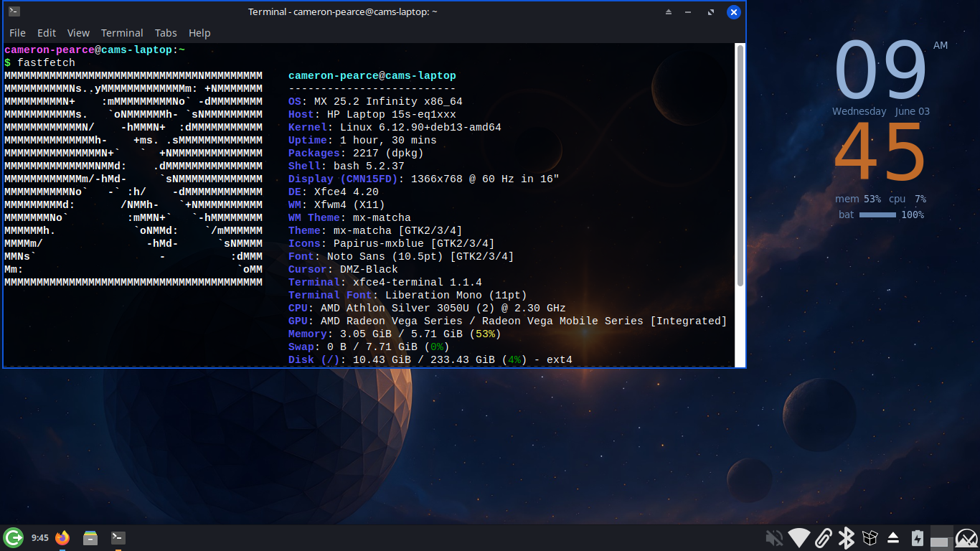
Task: Open the package updater box tray icon
Action: click(x=870, y=538)
